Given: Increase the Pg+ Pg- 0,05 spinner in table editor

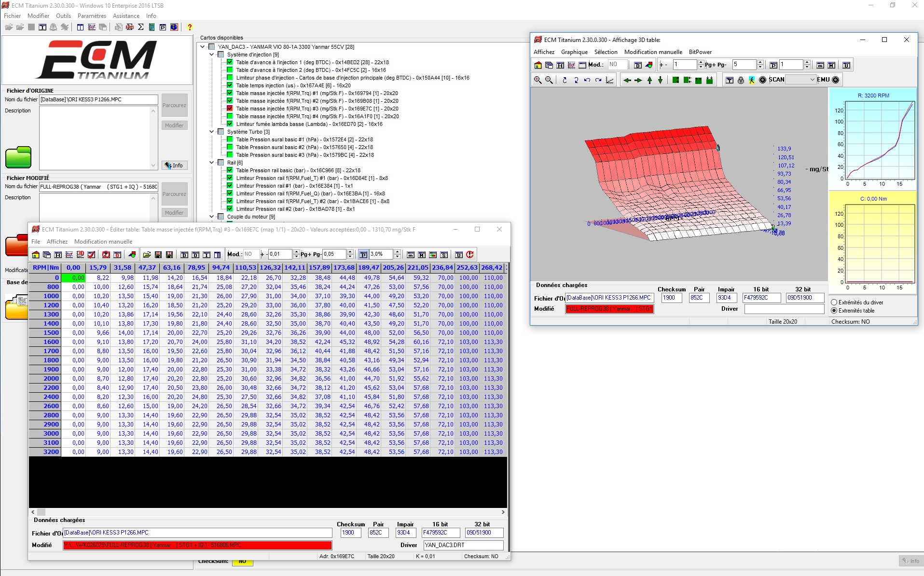Looking at the screenshot, I should pyautogui.click(x=350, y=252).
